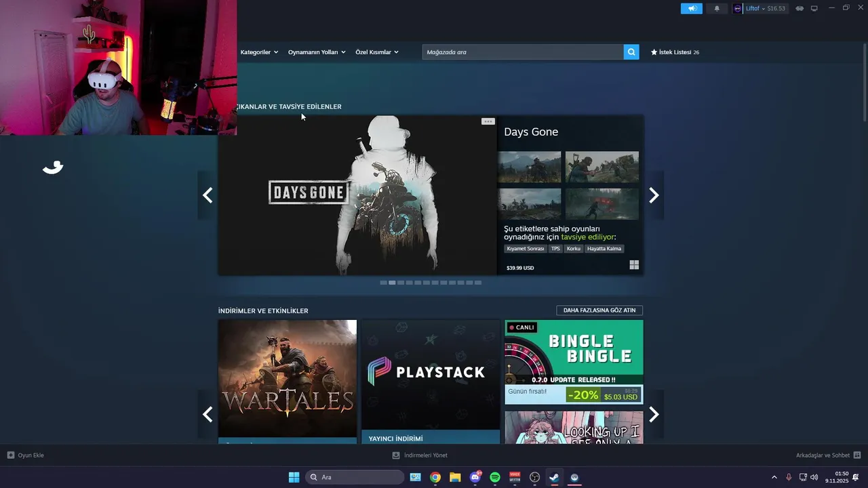Show previous featured game with left arrow
The height and width of the screenshot is (488, 868).
[208, 195]
